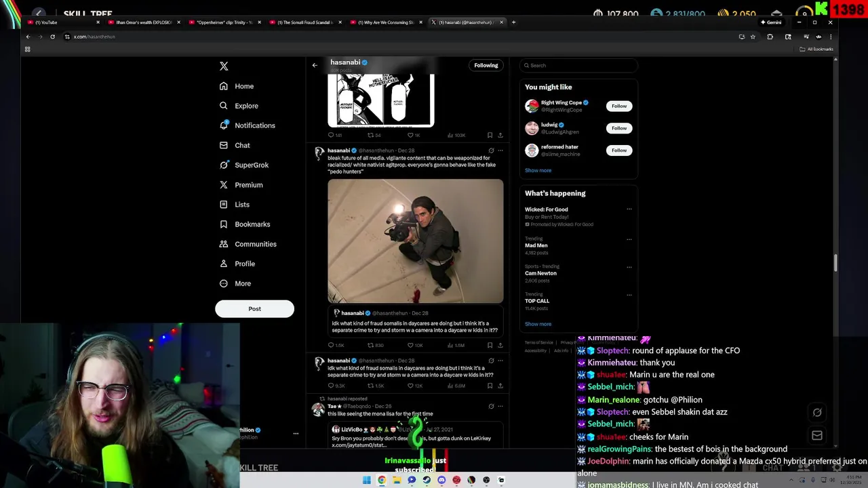Image resolution: width=868 pixels, height=488 pixels.
Task: Open the Home page from sidebar
Action: click(237, 86)
